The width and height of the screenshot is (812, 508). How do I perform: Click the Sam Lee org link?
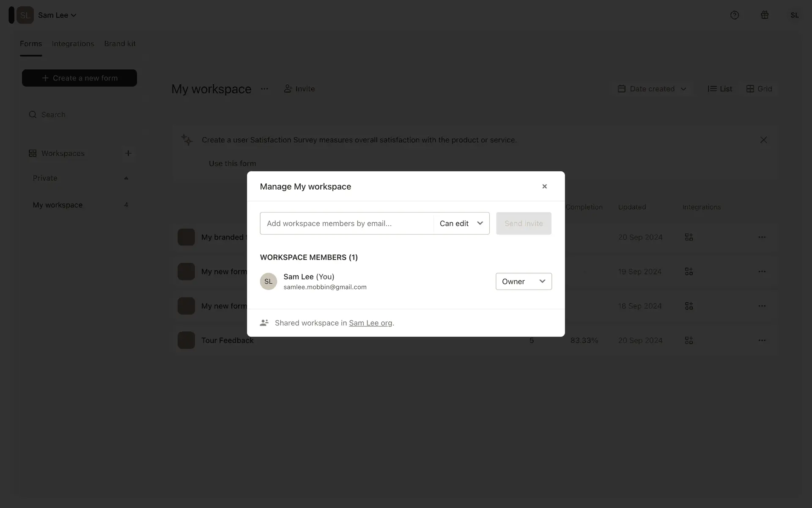(x=370, y=323)
